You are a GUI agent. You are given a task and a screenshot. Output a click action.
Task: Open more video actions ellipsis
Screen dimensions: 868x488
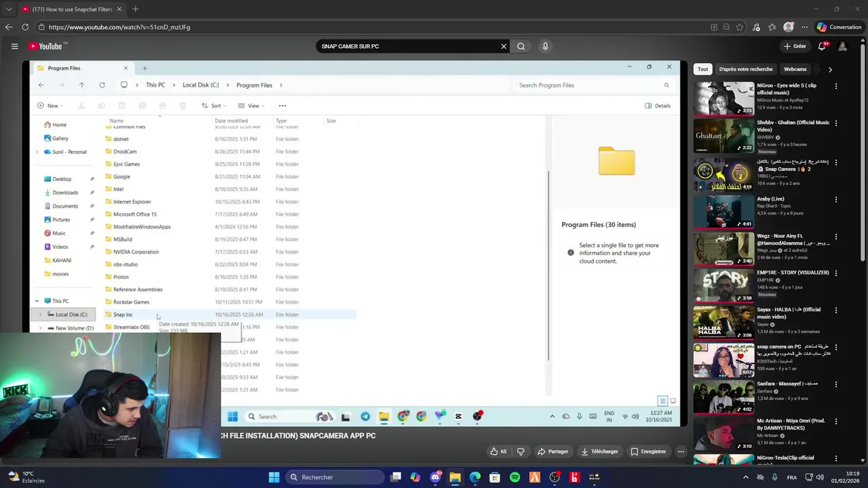pos(681,451)
